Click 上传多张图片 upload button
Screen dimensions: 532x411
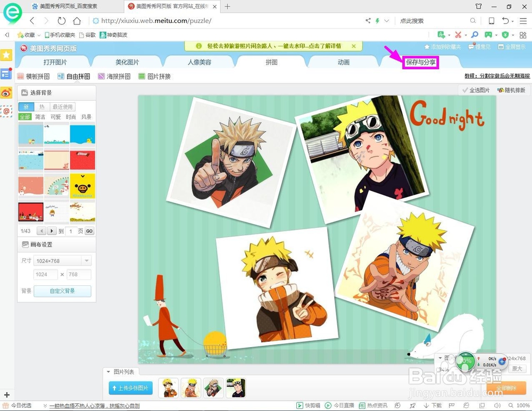pos(131,388)
